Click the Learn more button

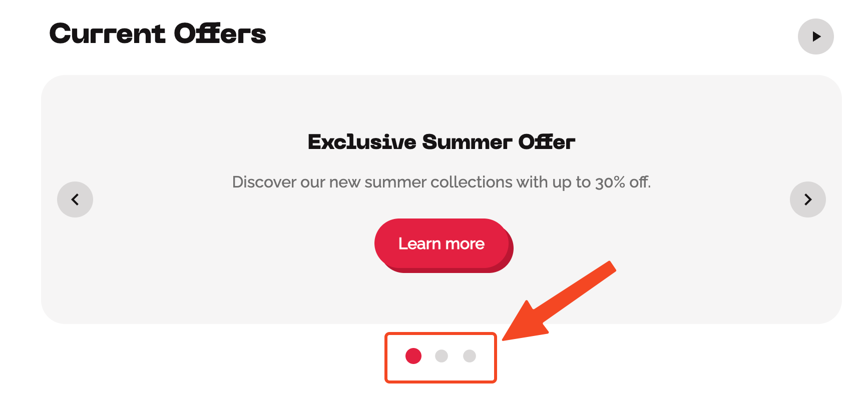[442, 243]
